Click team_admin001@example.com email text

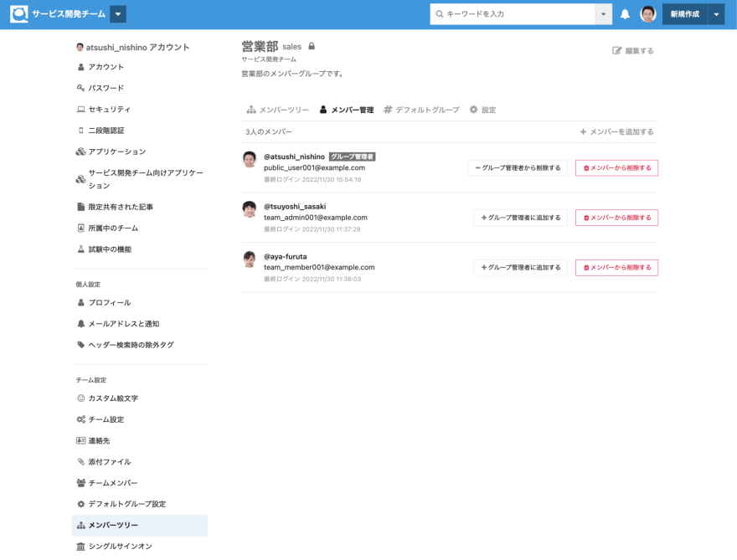(x=316, y=218)
